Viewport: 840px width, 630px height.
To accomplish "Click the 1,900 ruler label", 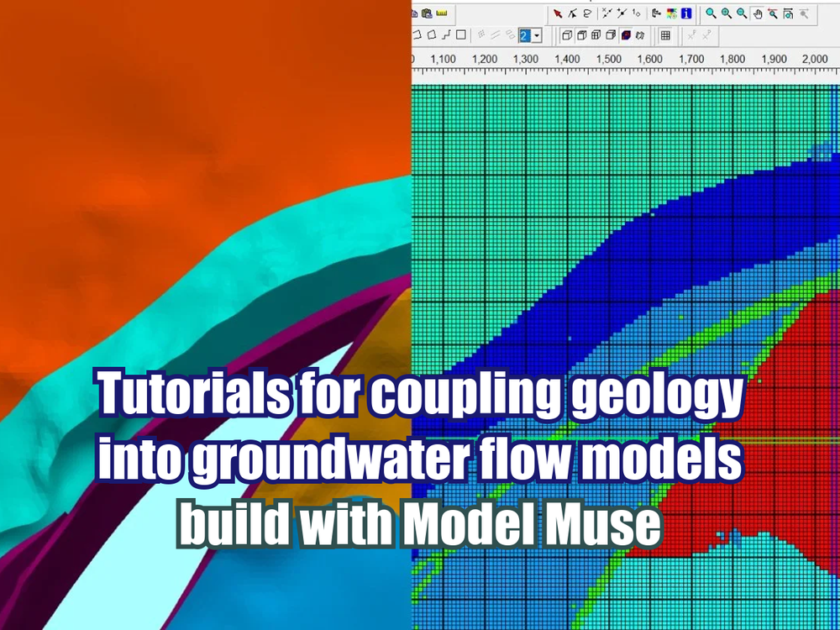I will coord(774,59).
